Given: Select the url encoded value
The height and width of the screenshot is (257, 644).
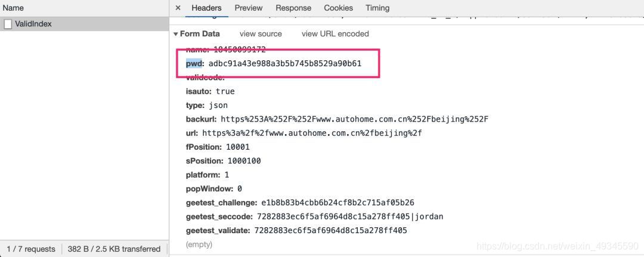Looking at the screenshot, I should [x=312, y=134].
